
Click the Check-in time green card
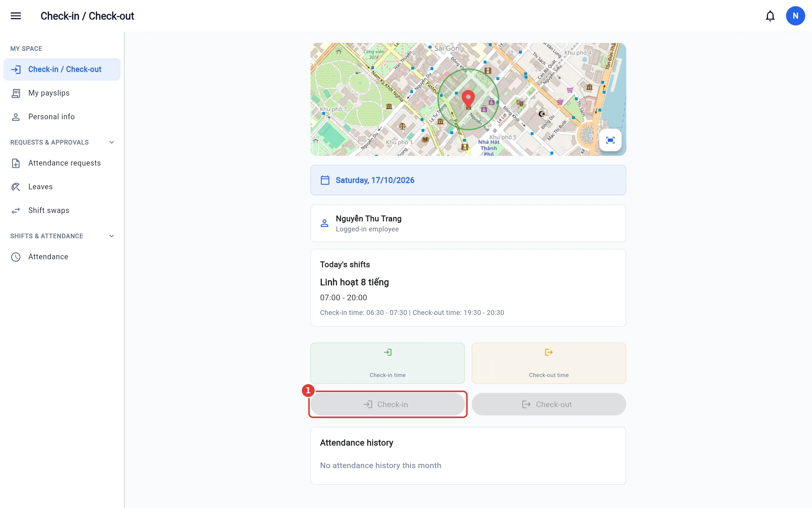388,363
